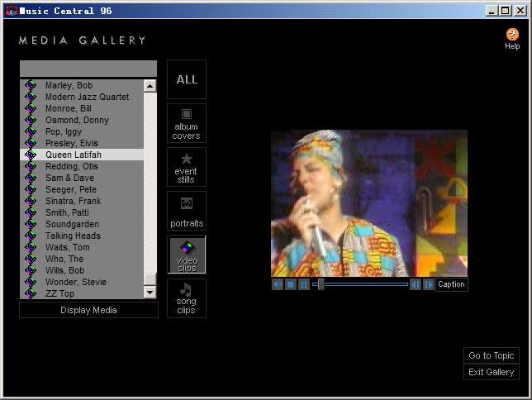The width and height of the screenshot is (532, 400).
Task: Click the Display Media button
Action: [89, 310]
